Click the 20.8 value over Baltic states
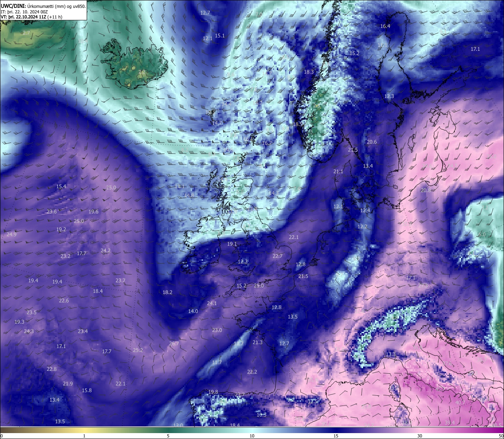The width and height of the screenshot is (504, 439). click(426, 190)
